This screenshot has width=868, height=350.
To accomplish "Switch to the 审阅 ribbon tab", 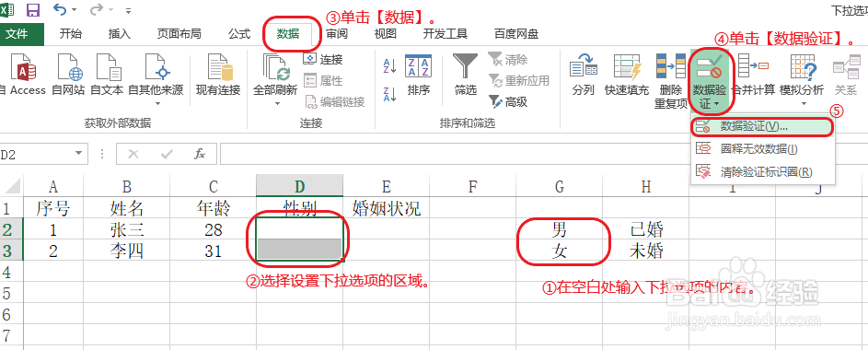I will [336, 34].
